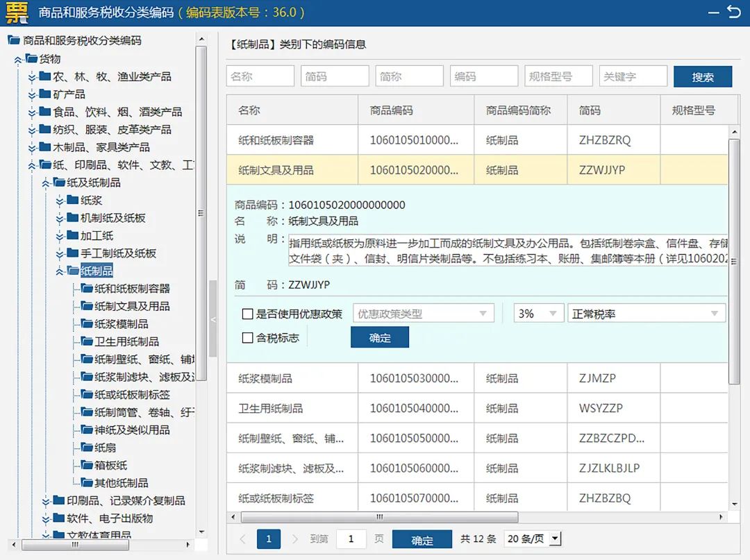This screenshot has height=560, width=750.
Task: Click the back arrow icon in title bar
Action: click(x=734, y=11)
